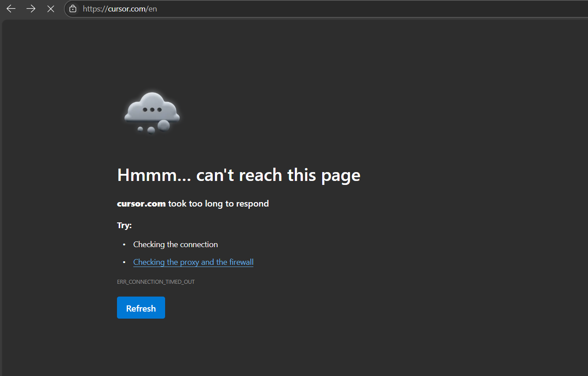The height and width of the screenshot is (376, 588).
Task: Go forward to the next page
Action: click(31, 9)
